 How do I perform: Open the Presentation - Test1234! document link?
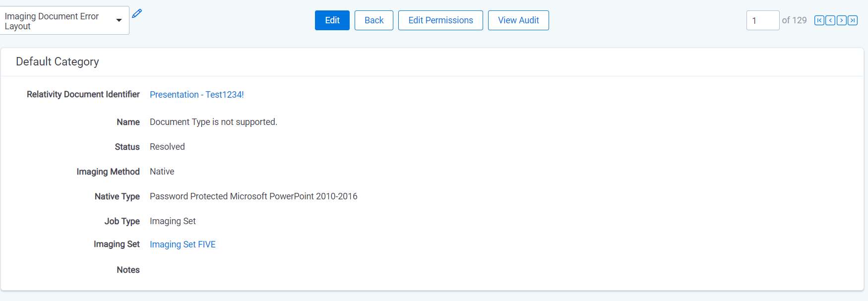(x=197, y=95)
